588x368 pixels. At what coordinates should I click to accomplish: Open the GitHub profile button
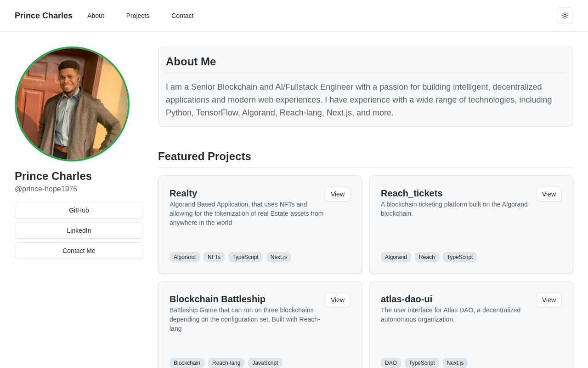79,210
